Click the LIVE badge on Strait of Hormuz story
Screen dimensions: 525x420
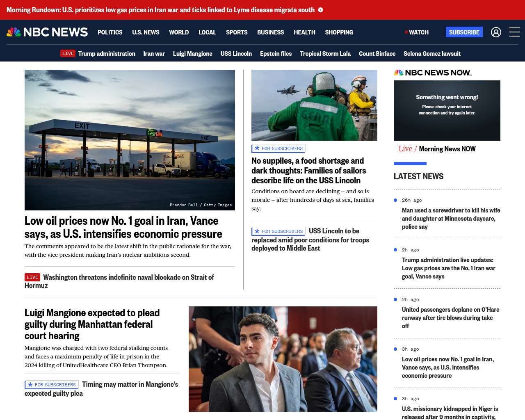coord(32,277)
